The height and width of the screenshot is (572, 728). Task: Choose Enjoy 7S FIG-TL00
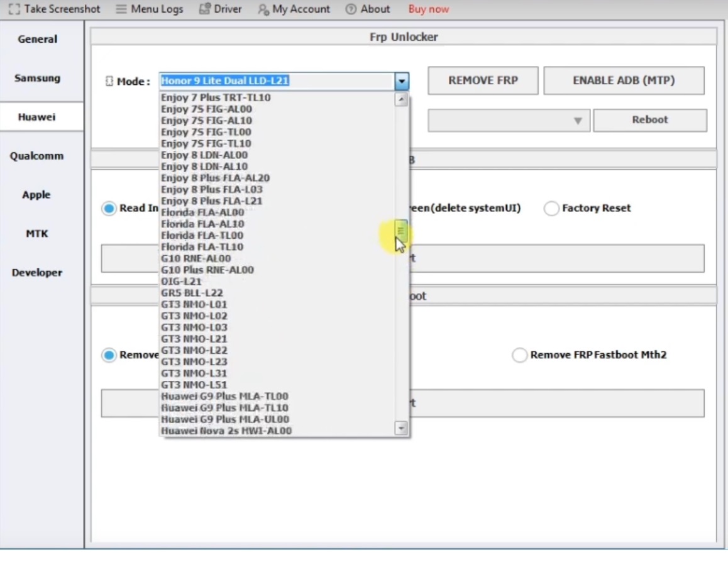point(277,132)
